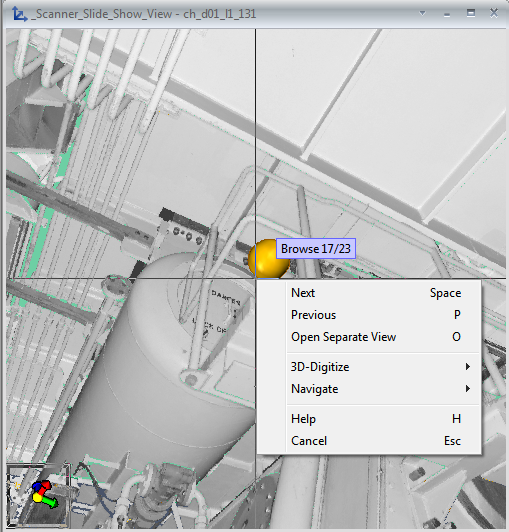Select Next in the context menu
The height and width of the screenshot is (532, 509).
pyautogui.click(x=369, y=293)
